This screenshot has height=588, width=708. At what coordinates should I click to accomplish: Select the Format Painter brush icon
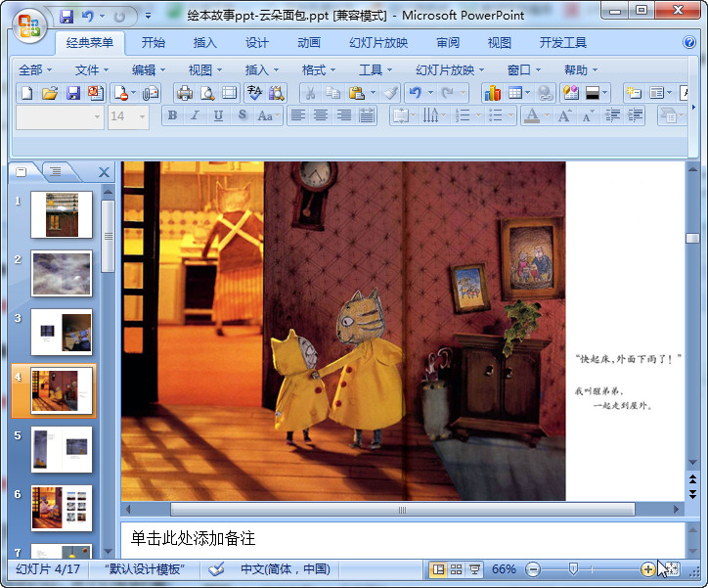(x=390, y=93)
